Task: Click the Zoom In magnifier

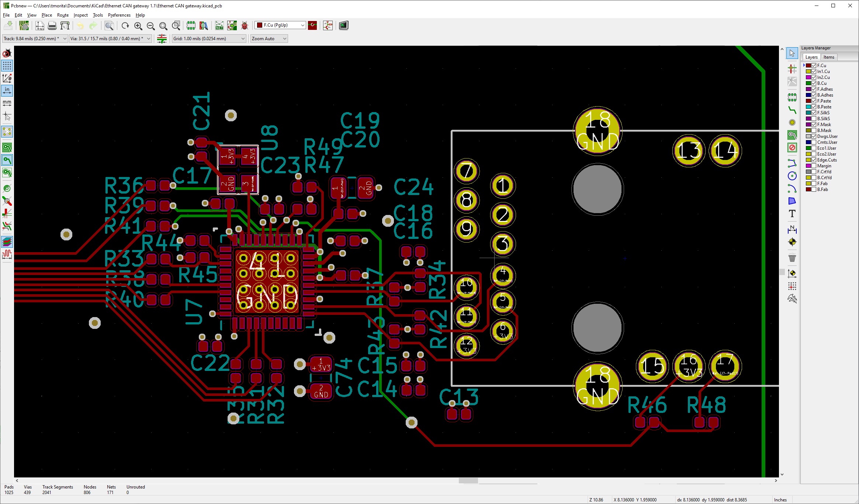Action: click(138, 25)
